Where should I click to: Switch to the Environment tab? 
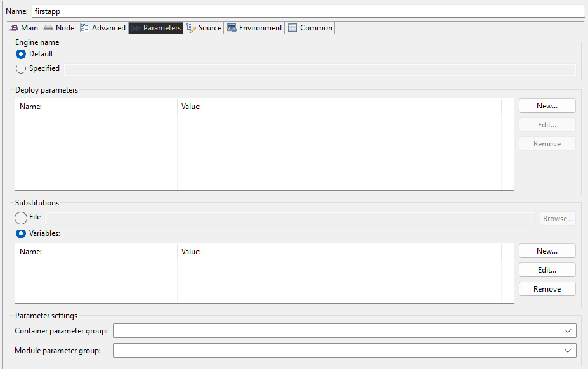point(254,28)
